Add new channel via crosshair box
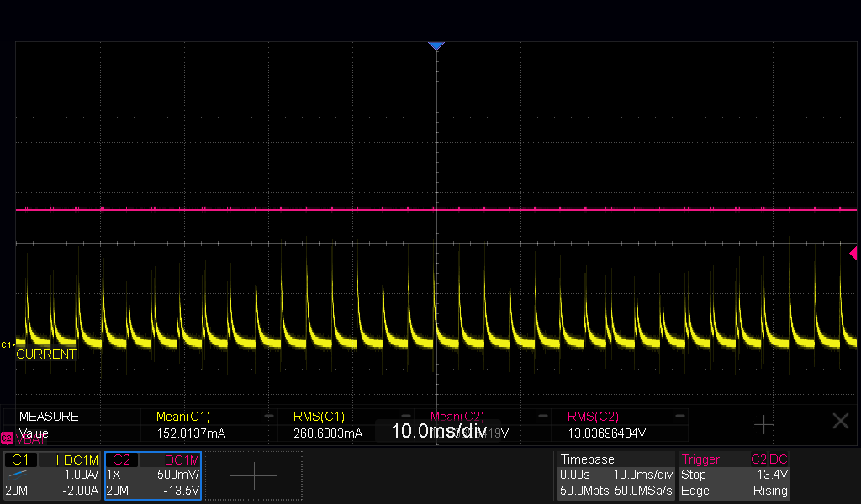This screenshot has width=861, height=504. [x=254, y=475]
